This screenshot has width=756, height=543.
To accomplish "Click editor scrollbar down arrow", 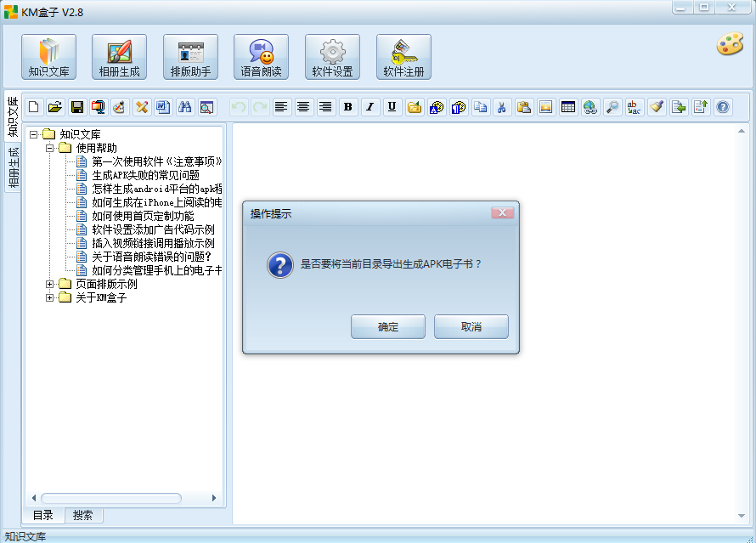I will [742, 516].
